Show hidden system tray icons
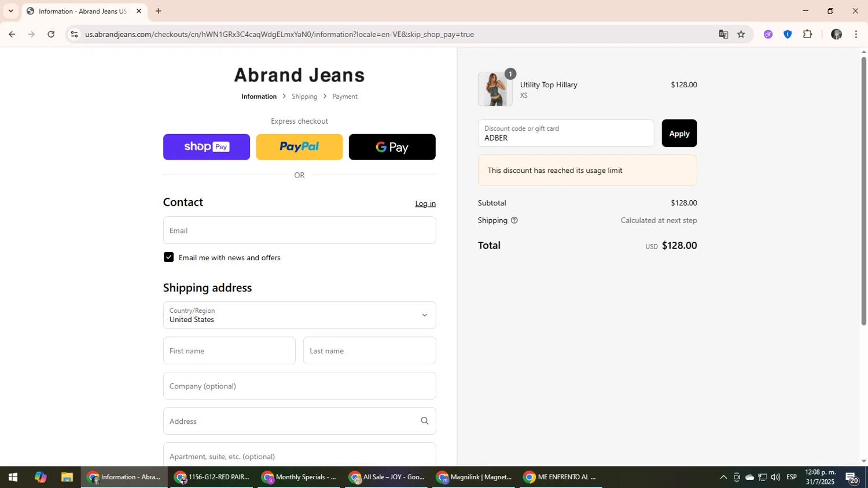Viewport: 868px width, 488px height. click(723, 477)
